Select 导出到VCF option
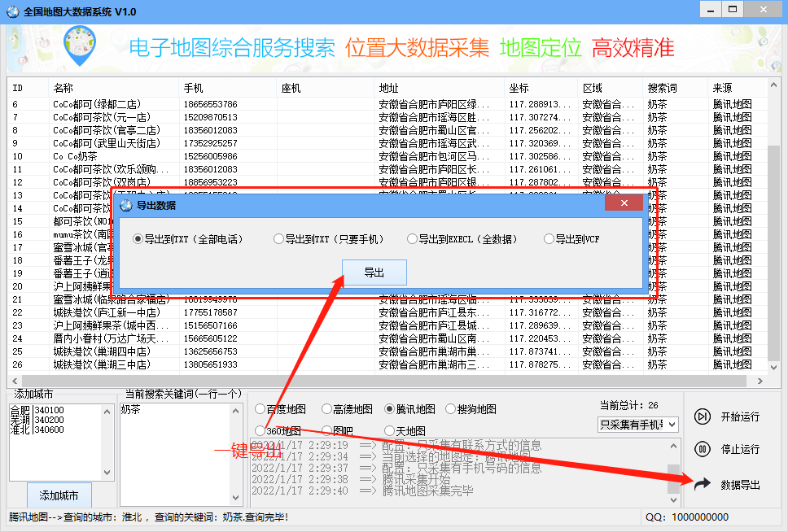 (572, 239)
